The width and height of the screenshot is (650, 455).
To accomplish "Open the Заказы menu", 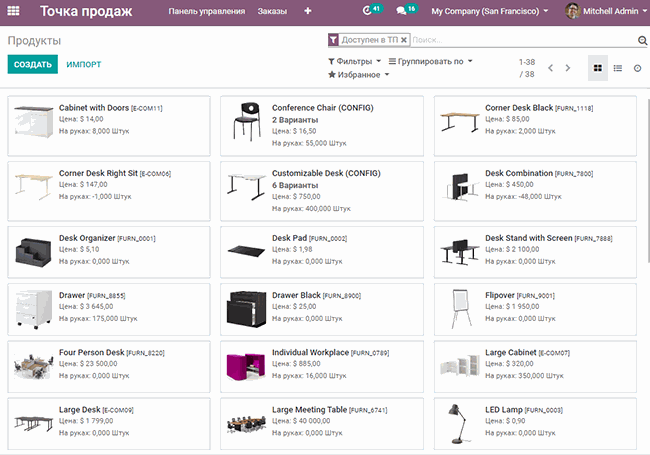I will coord(271,11).
